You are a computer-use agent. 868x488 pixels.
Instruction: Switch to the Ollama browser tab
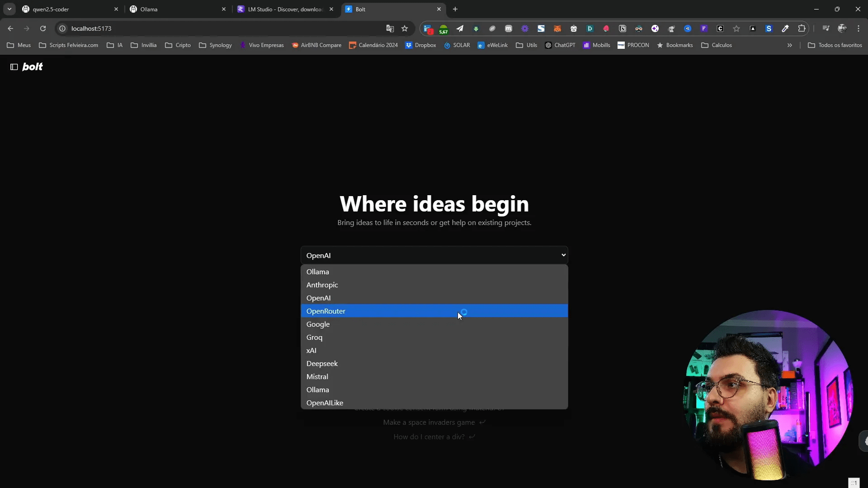(178, 9)
